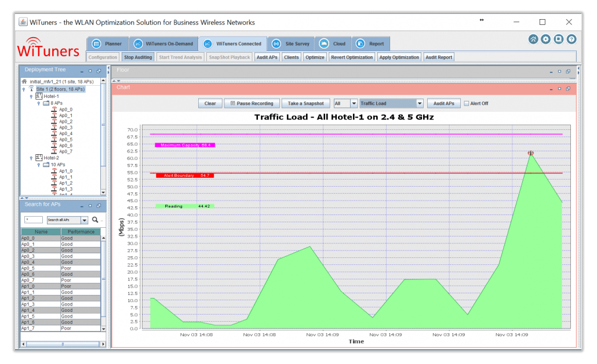Clear the chart with Clear button
The height and width of the screenshot is (364, 597).
coord(210,103)
